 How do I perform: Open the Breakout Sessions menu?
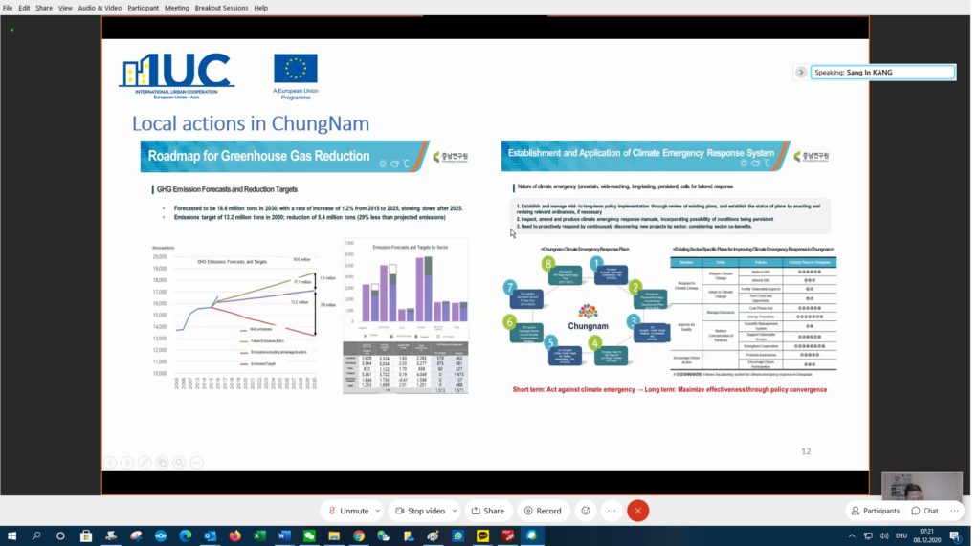coord(221,8)
